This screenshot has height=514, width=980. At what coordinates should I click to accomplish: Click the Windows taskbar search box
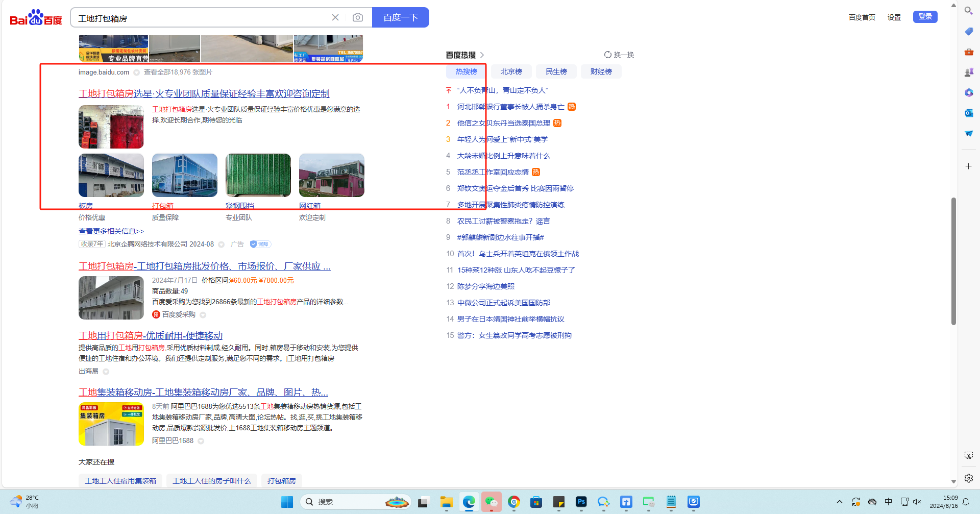click(356, 502)
